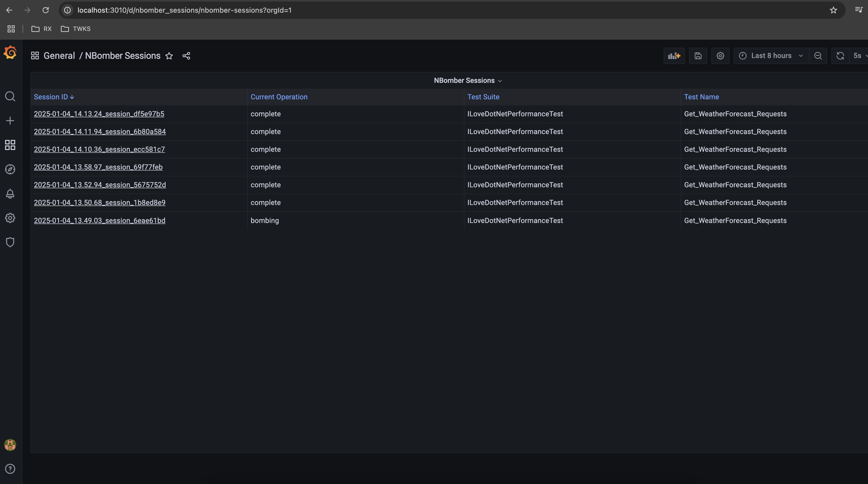868x484 pixels.
Task: Open the Dashboards icon in sidebar
Action: tap(10, 145)
